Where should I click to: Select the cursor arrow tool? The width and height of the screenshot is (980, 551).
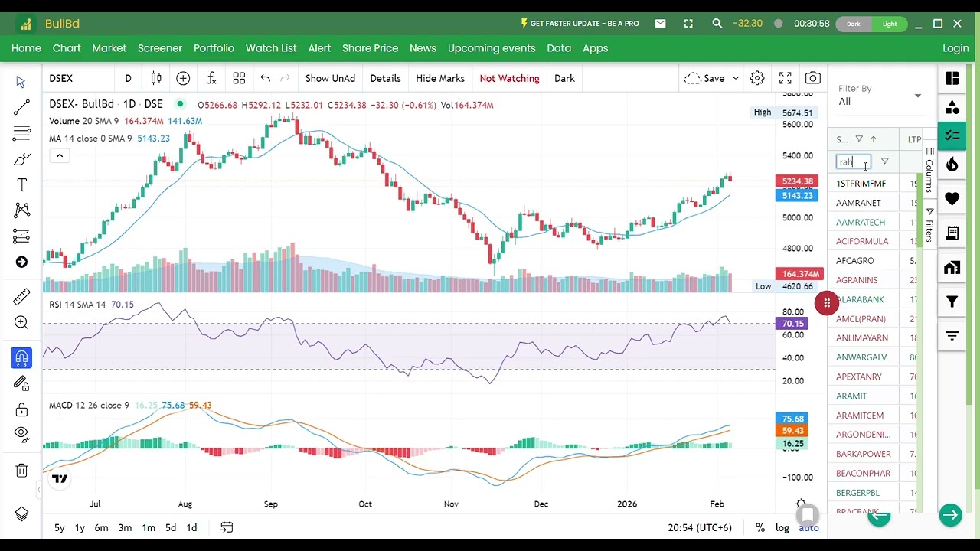pyautogui.click(x=21, y=82)
